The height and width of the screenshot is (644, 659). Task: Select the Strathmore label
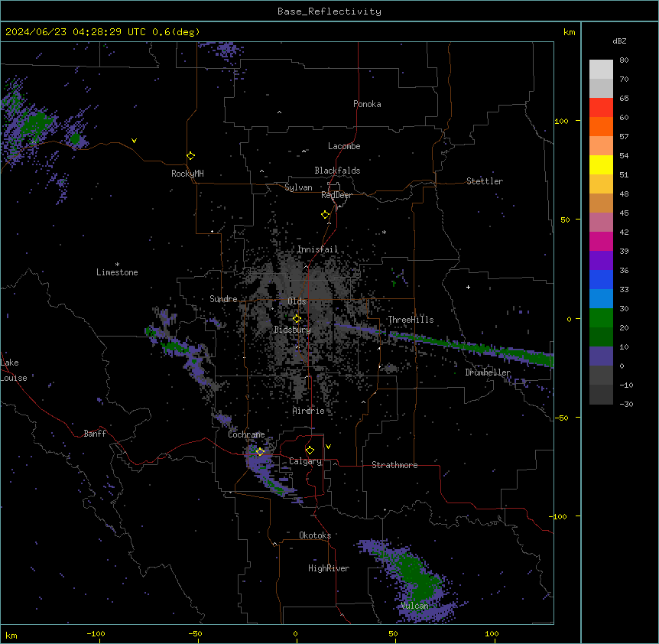click(394, 465)
